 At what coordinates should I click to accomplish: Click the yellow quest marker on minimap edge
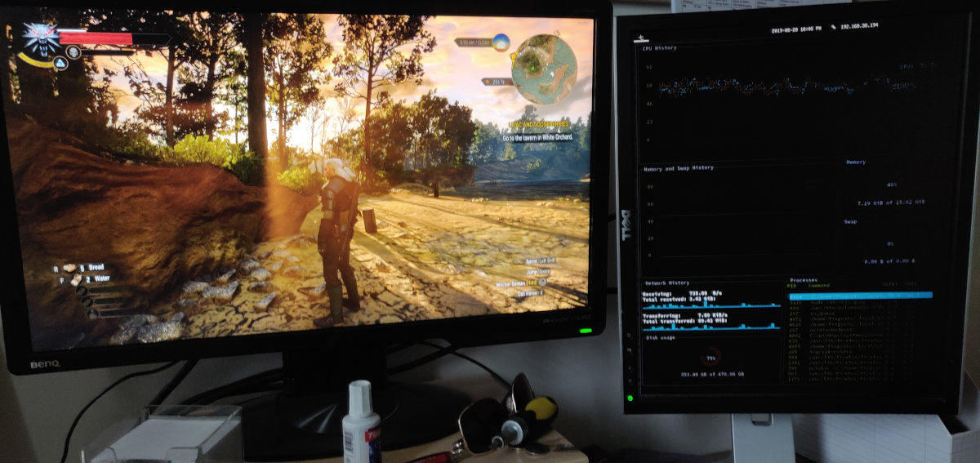coord(514,57)
